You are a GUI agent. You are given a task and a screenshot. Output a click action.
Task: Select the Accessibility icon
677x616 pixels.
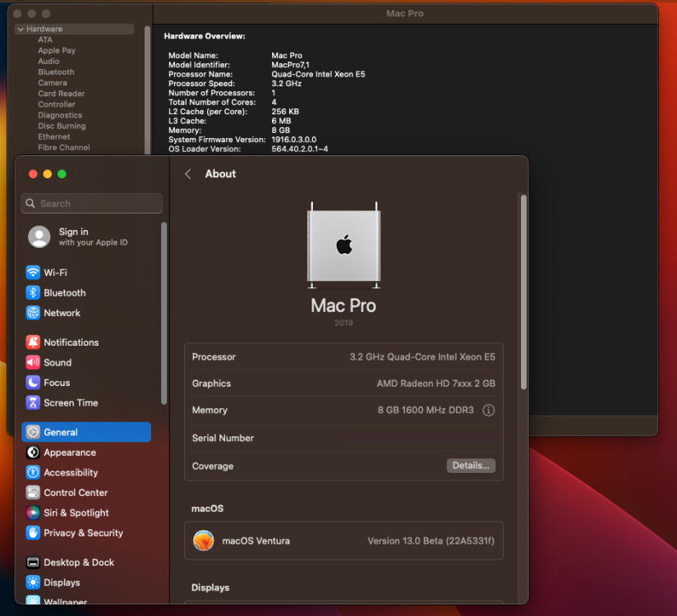pyautogui.click(x=33, y=472)
